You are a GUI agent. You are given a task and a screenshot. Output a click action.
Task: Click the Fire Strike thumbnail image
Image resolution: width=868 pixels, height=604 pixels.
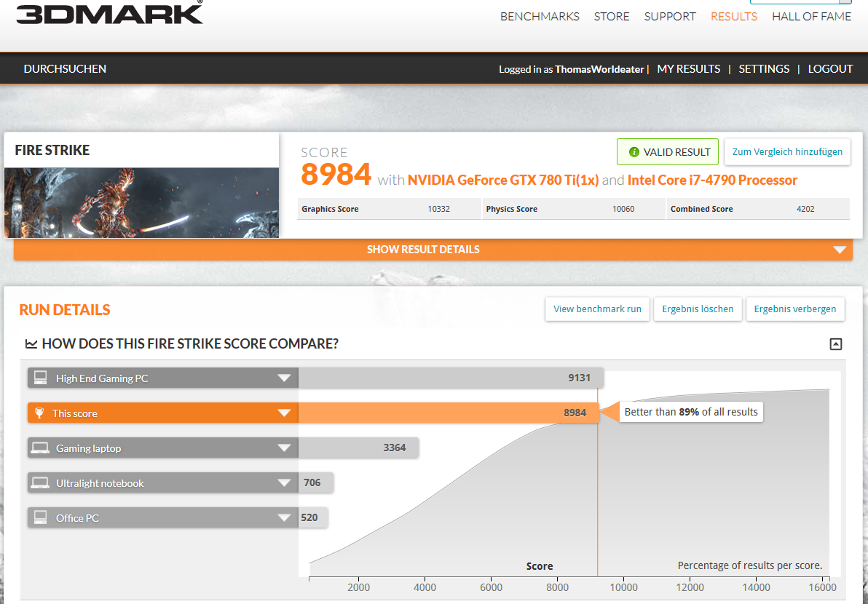click(x=141, y=203)
